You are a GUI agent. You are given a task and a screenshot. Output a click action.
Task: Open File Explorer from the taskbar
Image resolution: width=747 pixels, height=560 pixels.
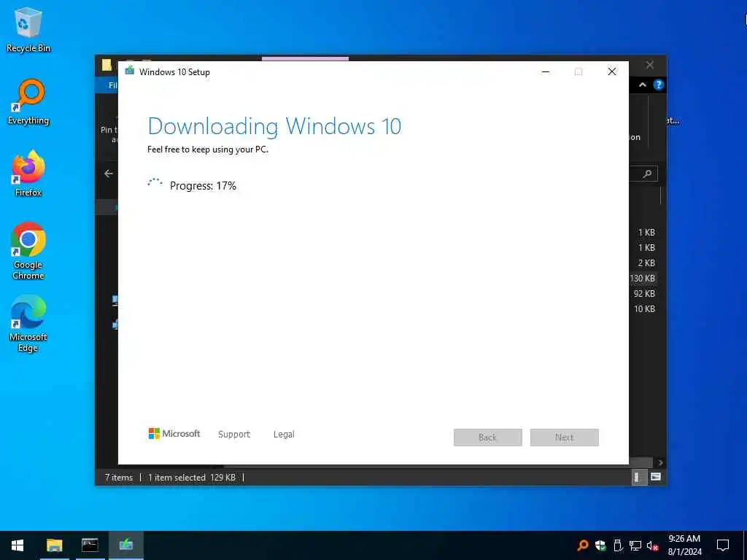[x=54, y=545]
